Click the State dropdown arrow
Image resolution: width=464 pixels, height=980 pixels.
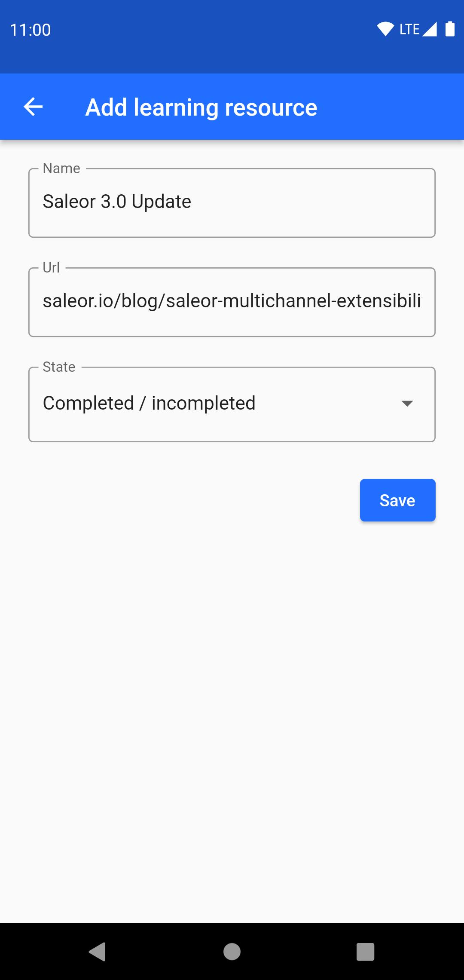(x=406, y=403)
